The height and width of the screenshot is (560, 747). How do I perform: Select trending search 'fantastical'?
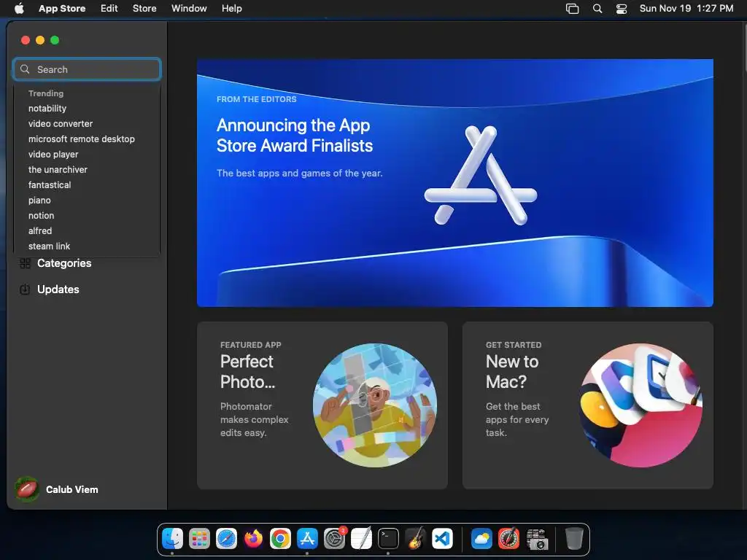50,184
